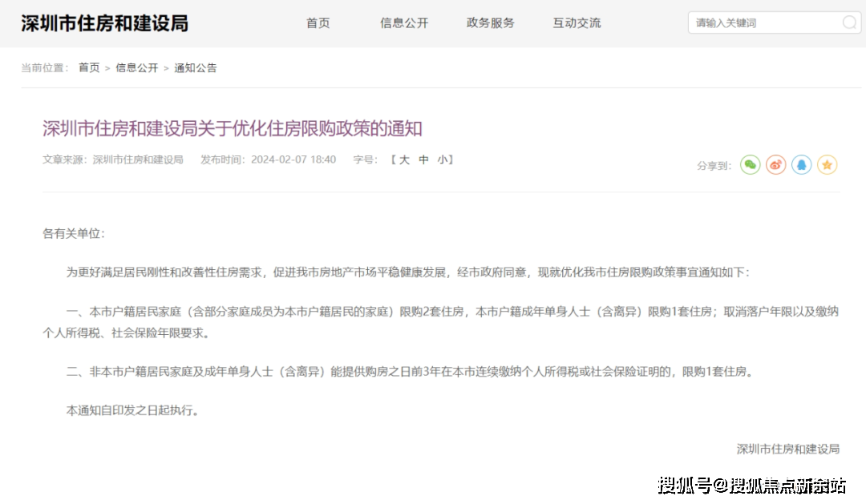Open the 政务服务 navigation menu
Image resolution: width=866 pixels, height=504 pixels.
491,22
